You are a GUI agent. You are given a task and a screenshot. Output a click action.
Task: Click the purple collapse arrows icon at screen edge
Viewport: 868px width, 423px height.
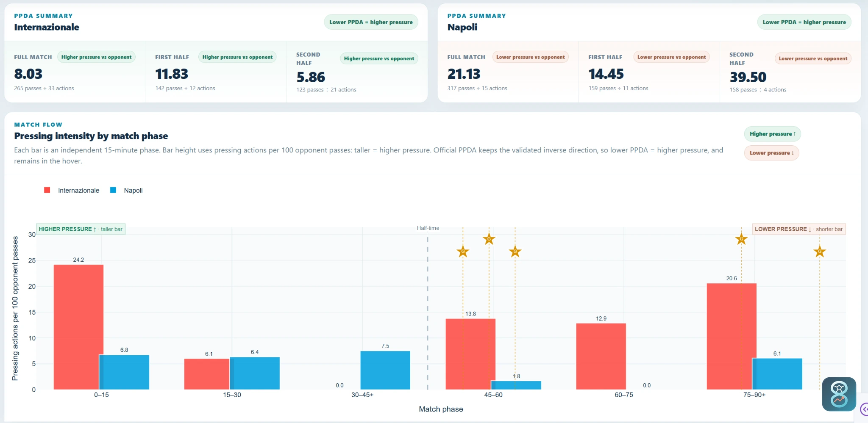pos(864,409)
